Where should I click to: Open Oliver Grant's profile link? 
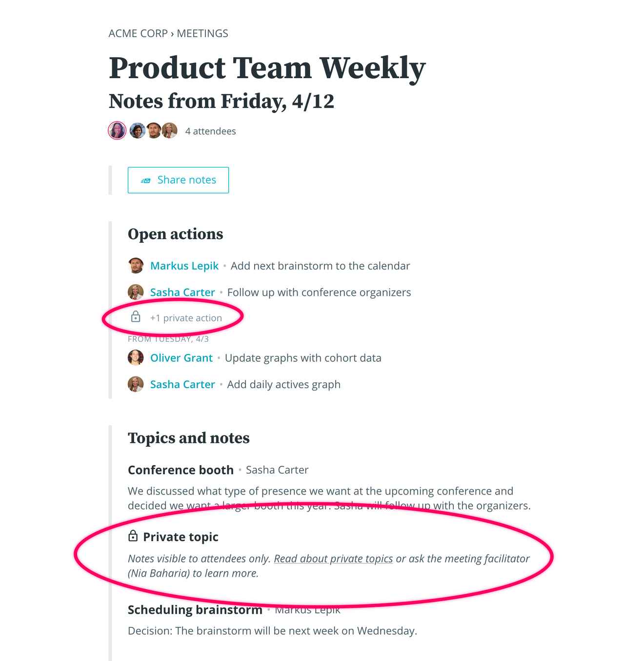point(181,358)
